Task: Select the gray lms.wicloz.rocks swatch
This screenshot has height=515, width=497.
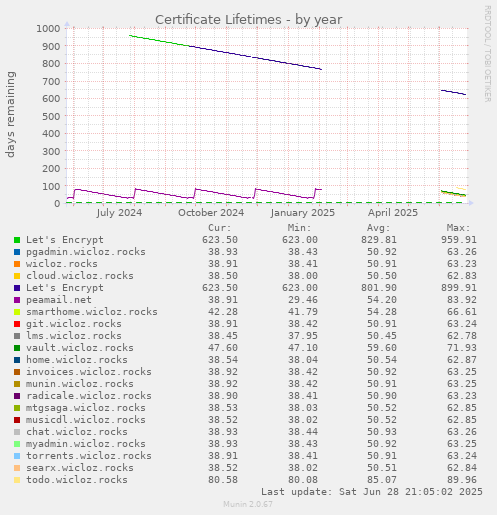Action: point(17,336)
